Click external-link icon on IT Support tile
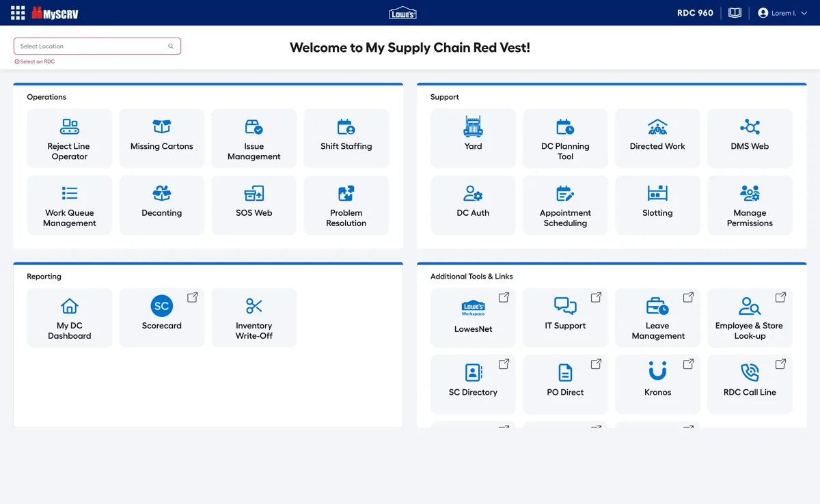The height and width of the screenshot is (504, 820). [596, 297]
